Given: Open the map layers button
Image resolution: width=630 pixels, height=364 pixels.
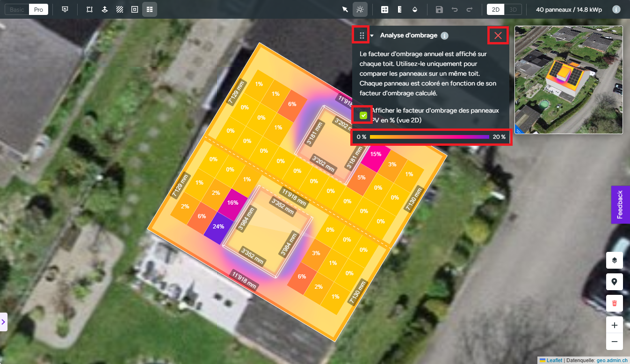Looking at the screenshot, I should [x=614, y=260].
